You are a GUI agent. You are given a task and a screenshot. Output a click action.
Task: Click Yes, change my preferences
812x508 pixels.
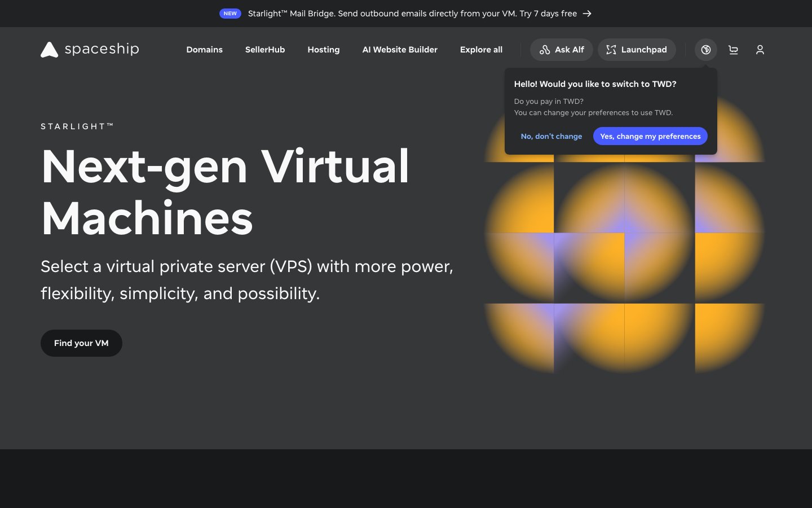point(650,136)
